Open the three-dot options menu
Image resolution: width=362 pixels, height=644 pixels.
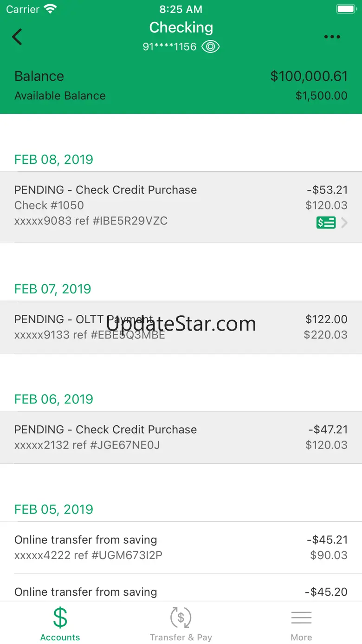tap(332, 37)
